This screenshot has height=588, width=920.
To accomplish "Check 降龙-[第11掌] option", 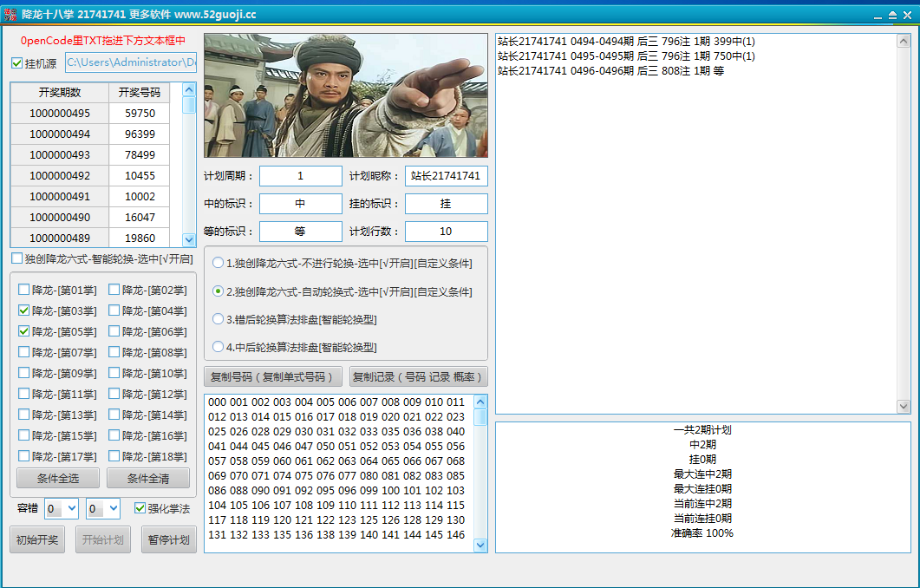I will pos(24,394).
